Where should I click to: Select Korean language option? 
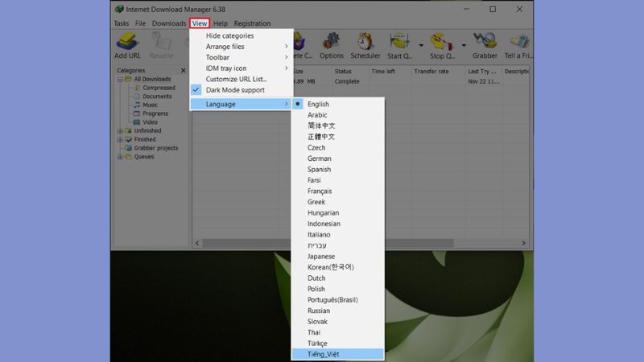pyautogui.click(x=338, y=267)
